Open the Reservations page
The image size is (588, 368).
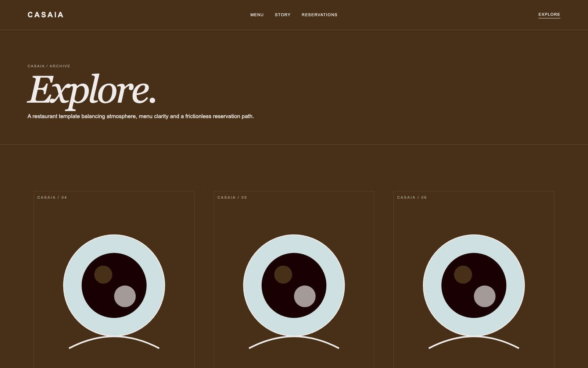coord(319,15)
